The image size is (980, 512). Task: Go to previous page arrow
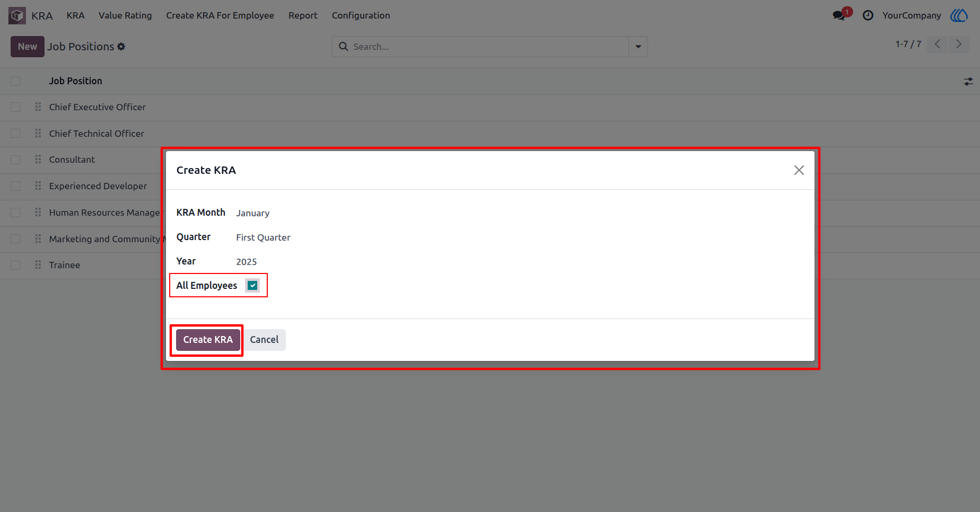coord(938,44)
